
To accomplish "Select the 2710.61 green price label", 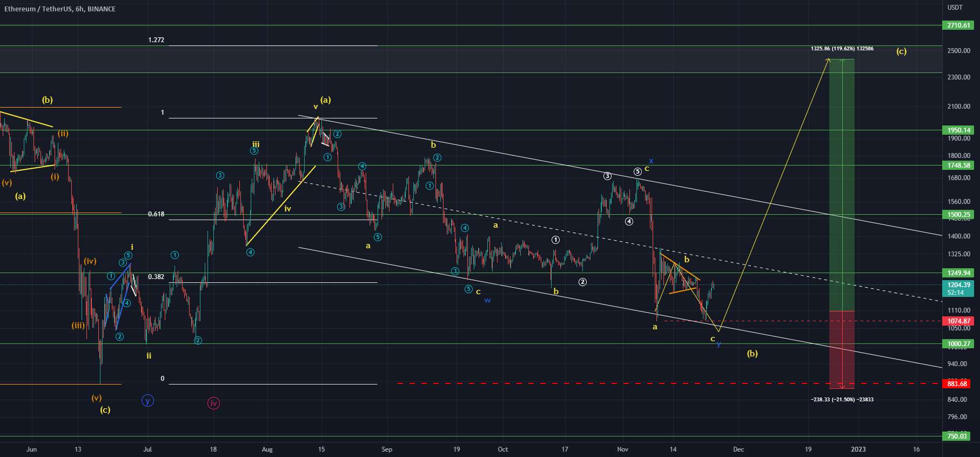I will (958, 25).
